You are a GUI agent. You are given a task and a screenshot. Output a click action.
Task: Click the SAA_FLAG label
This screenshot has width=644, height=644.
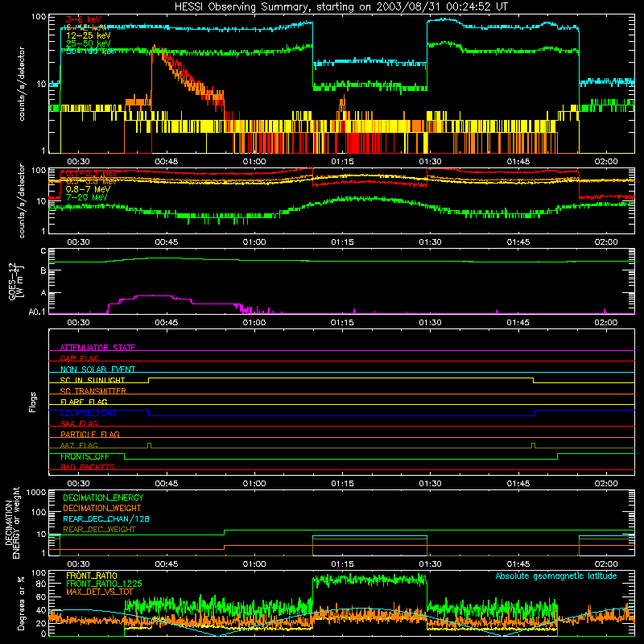coord(79,423)
